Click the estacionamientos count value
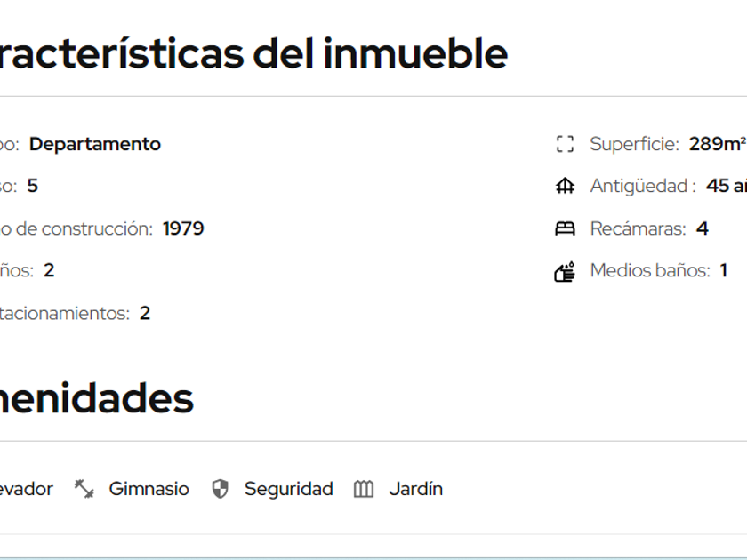 coord(145,313)
